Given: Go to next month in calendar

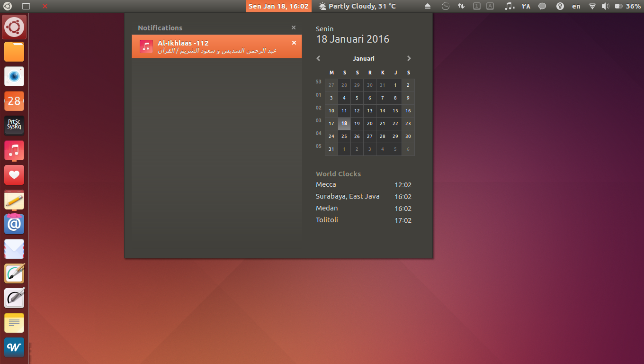Looking at the screenshot, I should 409,58.
